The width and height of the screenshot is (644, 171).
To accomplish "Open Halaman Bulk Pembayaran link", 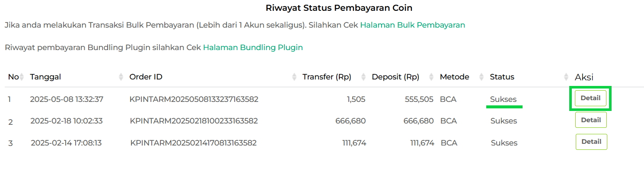I will point(412,25).
